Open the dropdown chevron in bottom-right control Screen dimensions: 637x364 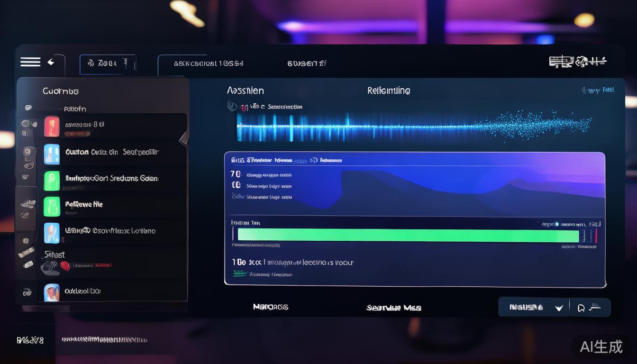pyautogui.click(x=559, y=308)
